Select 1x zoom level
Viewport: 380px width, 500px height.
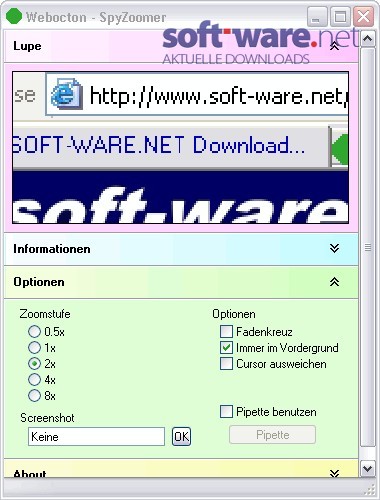click(x=34, y=348)
